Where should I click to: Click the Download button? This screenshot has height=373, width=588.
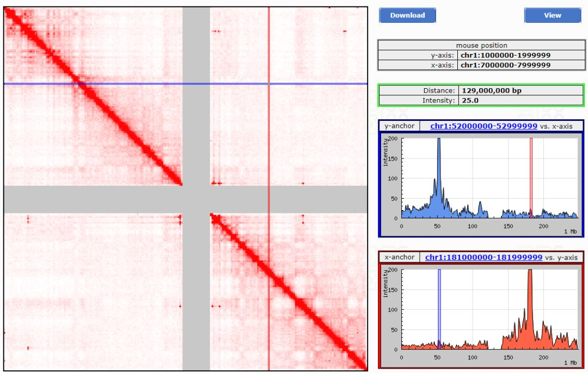click(x=407, y=15)
